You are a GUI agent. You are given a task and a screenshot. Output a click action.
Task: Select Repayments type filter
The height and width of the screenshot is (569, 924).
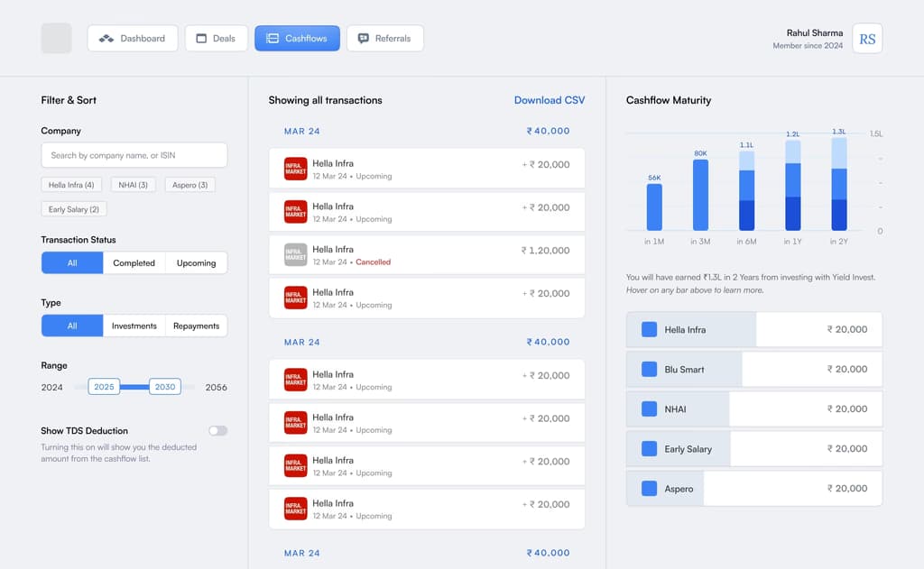pyautogui.click(x=196, y=326)
